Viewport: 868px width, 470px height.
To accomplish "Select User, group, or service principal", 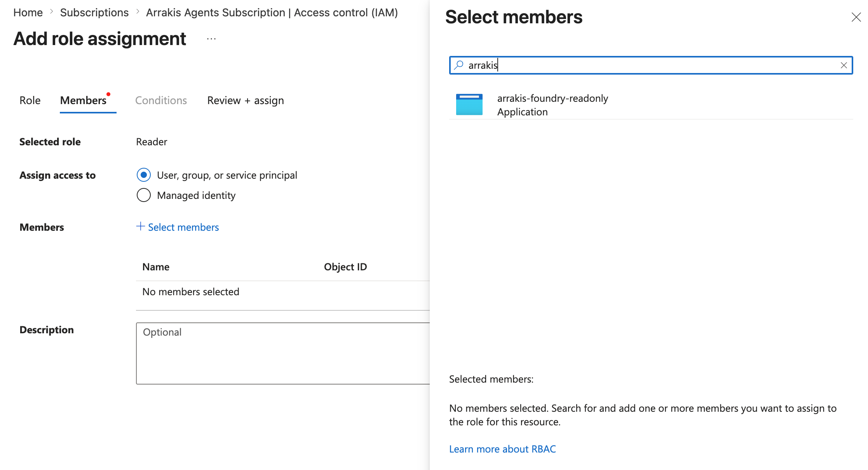I will (144, 175).
